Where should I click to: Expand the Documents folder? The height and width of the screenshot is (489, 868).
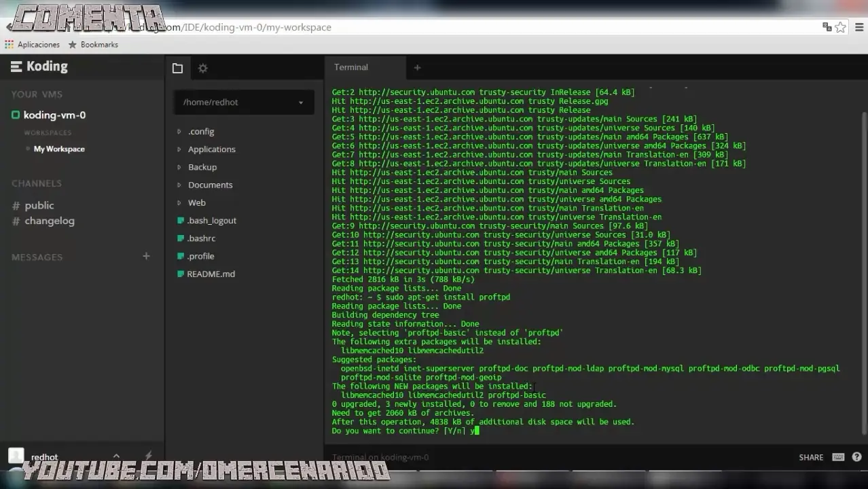[x=179, y=185]
